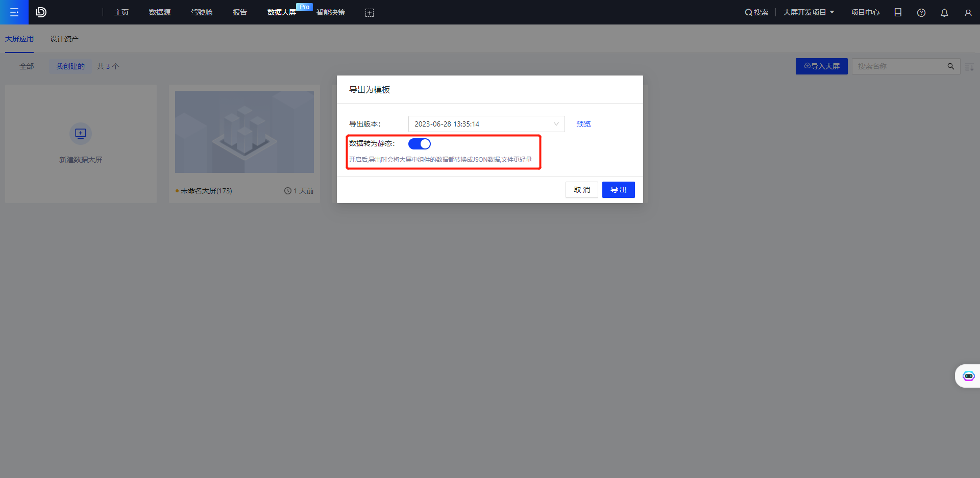Screen dimensions: 980x478
Task: Toggle the 数据转为静态 switch off
Action: click(x=420, y=144)
